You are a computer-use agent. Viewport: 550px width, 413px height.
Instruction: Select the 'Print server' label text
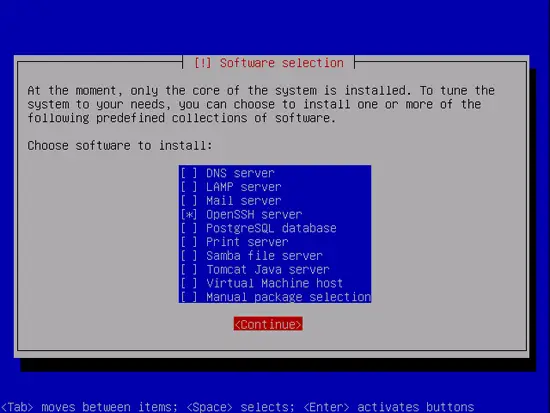point(247,242)
